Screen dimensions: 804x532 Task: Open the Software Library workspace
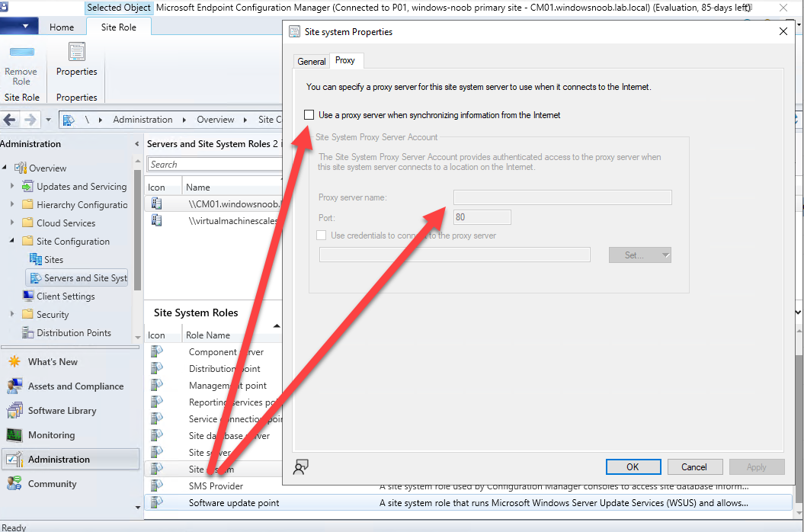(62, 411)
